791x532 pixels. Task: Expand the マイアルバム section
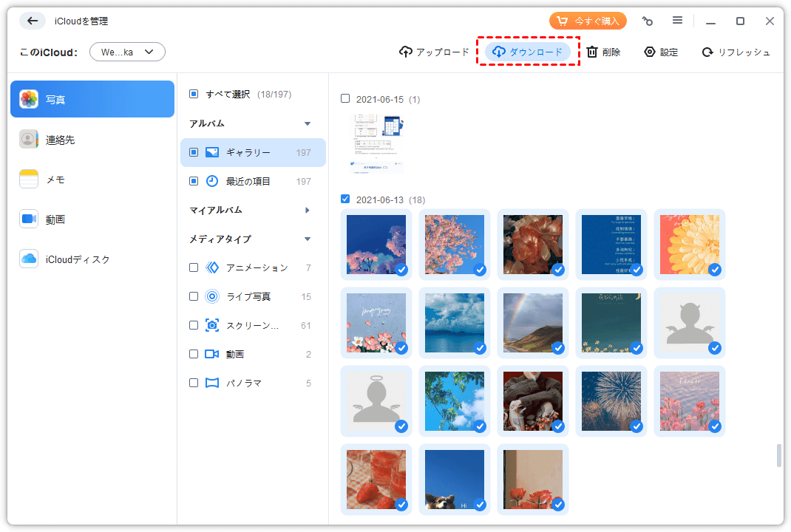[x=308, y=211]
